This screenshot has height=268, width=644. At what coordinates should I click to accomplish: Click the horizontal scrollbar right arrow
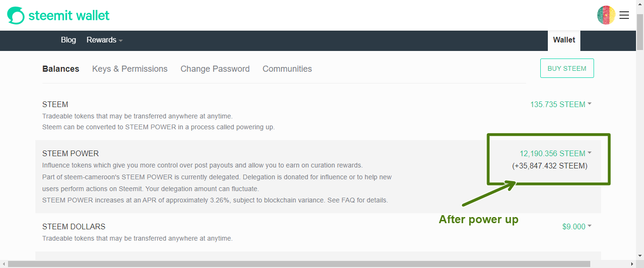(632, 264)
